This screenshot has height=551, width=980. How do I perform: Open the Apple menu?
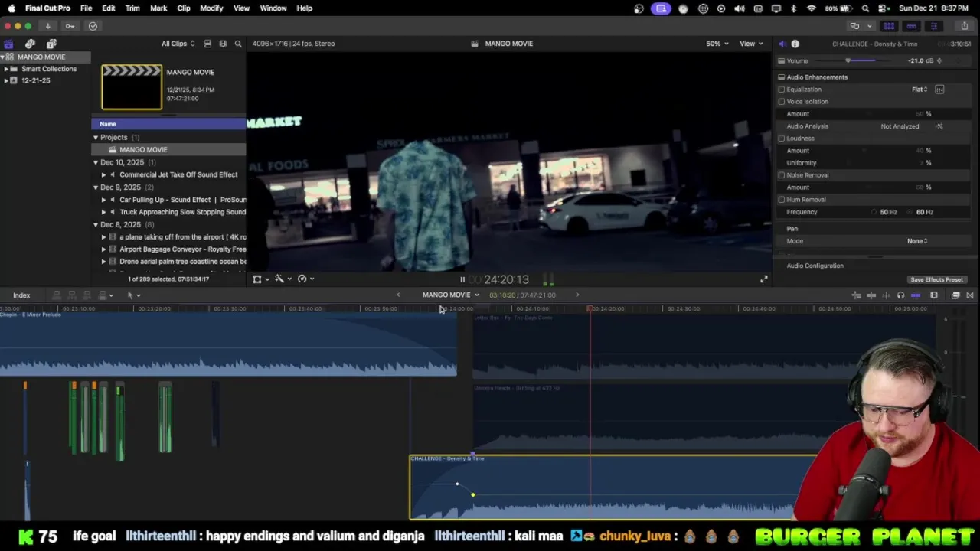coord(11,8)
